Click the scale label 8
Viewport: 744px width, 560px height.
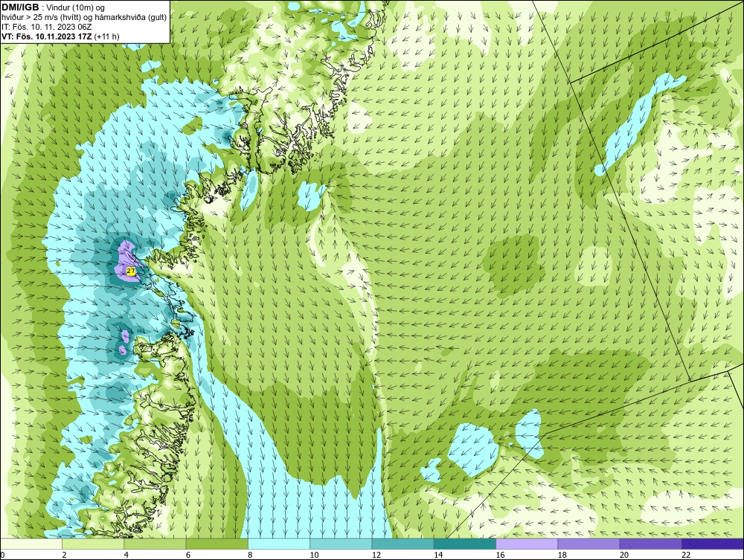250,555
